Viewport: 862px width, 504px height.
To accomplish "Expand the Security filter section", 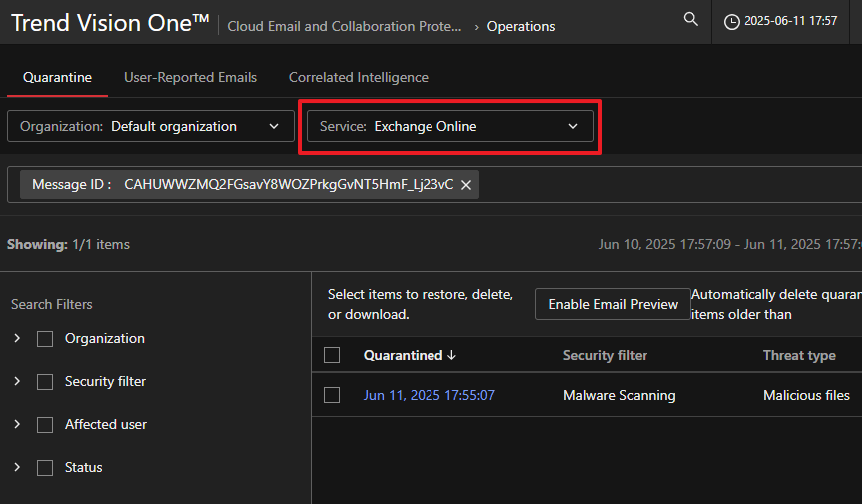I will point(17,382).
